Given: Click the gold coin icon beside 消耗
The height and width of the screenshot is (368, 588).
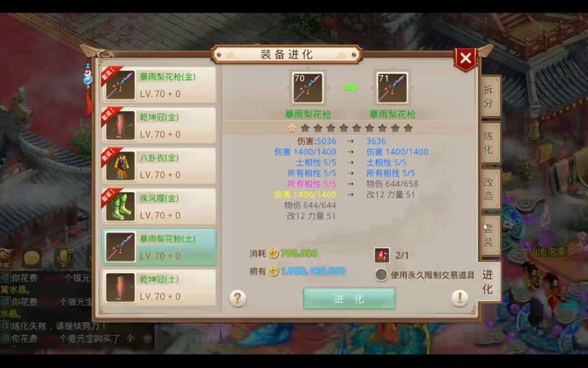Looking at the screenshot, I should [x=273, y=253].
